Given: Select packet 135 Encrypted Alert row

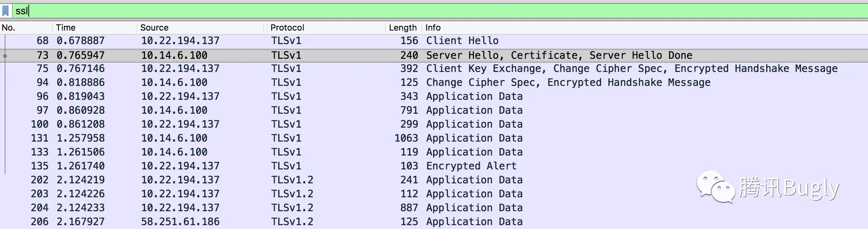Looking at the screenshot, I should click(434, 166).
